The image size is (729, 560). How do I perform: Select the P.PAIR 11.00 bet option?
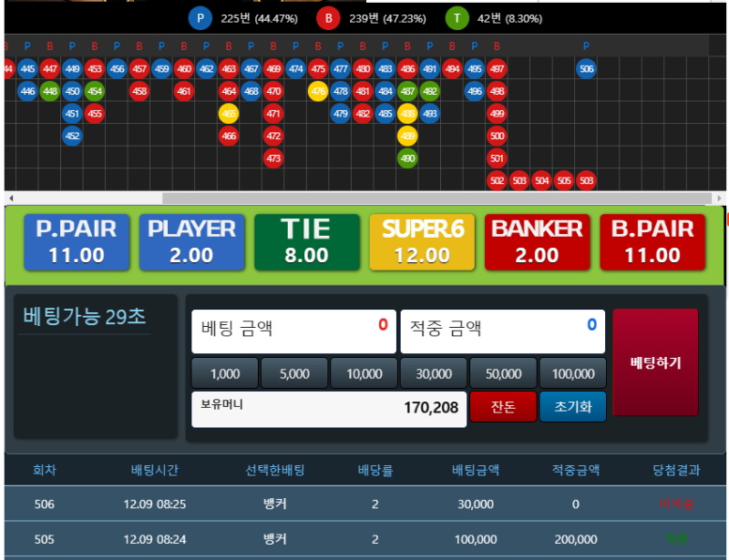point(77,242)
